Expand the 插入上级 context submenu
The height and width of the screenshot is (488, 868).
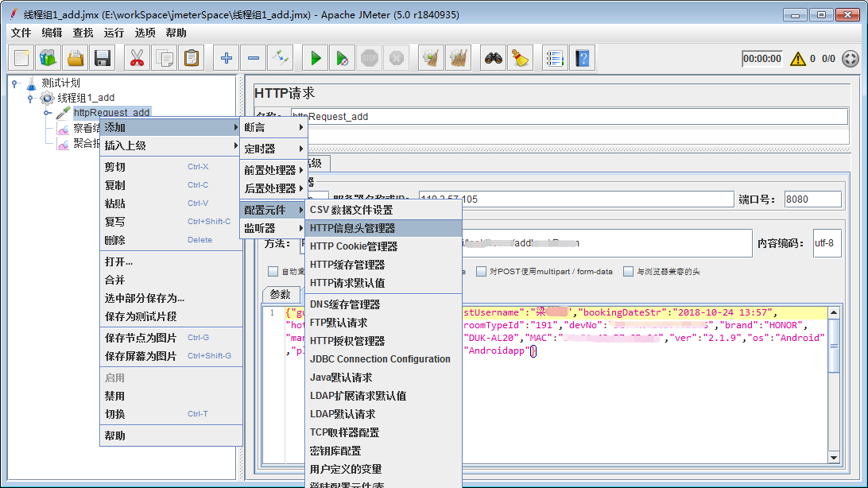pos(170,145)
